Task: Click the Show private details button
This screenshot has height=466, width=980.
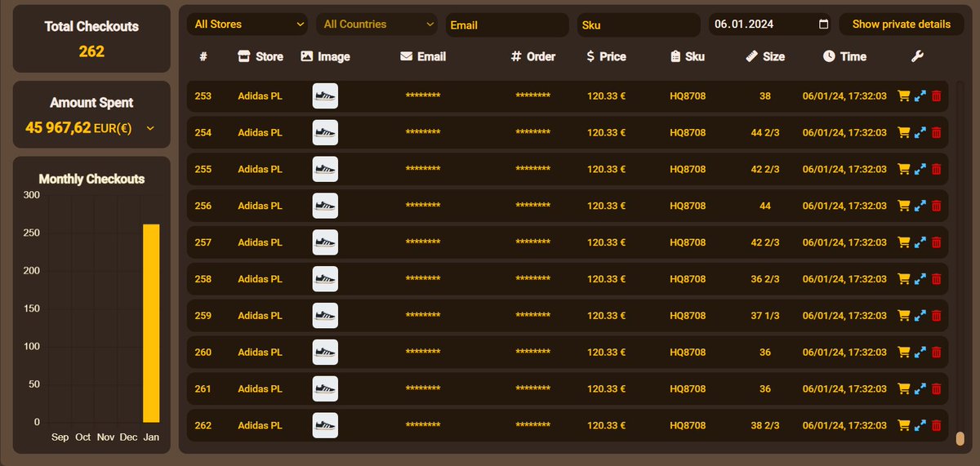Action: tap(902, 24)
